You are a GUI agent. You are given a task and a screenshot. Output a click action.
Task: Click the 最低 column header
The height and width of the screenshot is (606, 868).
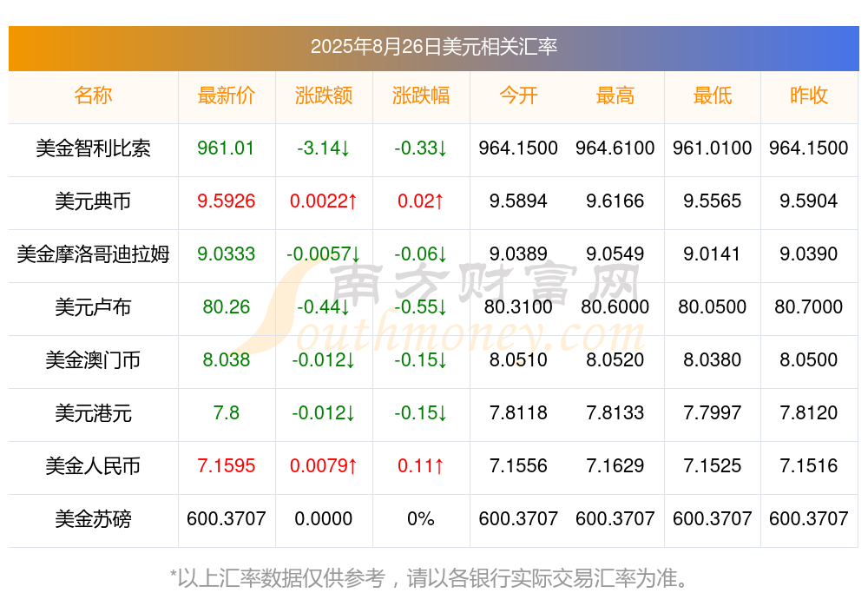[x=713, y=96]
